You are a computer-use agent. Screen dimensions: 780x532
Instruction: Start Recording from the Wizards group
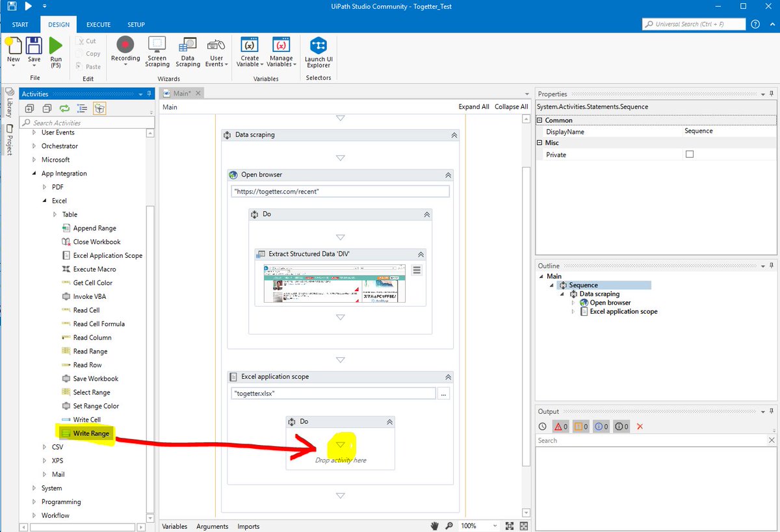[x=125, y=44]
